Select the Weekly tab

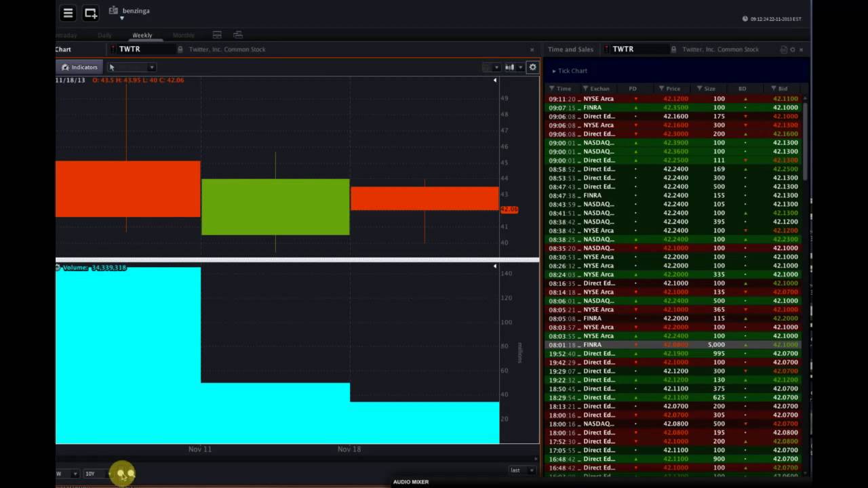pos(142,35)
